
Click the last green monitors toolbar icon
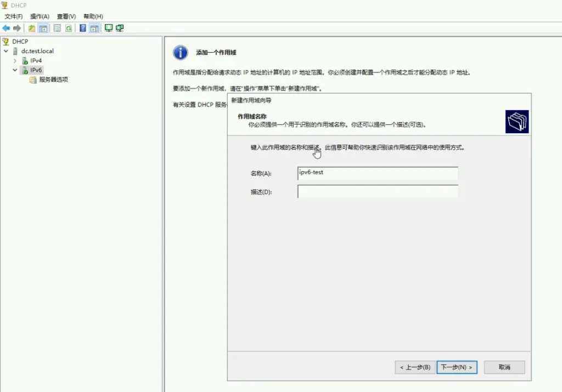[120, 28]
